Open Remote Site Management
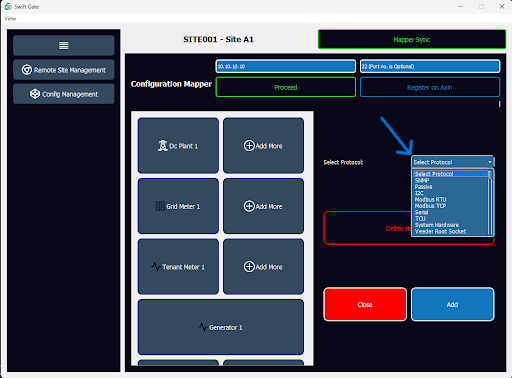512x378 pixels. pyautogui.click(x=63, y=70)
